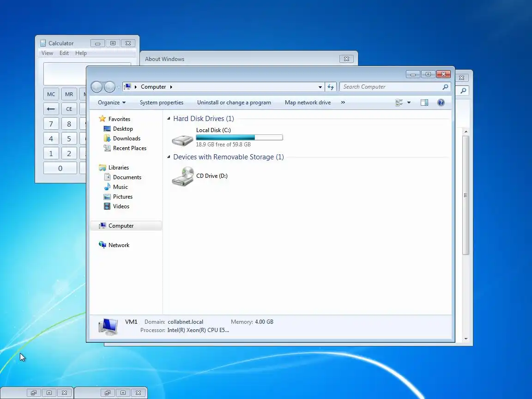Click the Favorites star icon
This screenshot has height=399, width=532.
[102, 119]
